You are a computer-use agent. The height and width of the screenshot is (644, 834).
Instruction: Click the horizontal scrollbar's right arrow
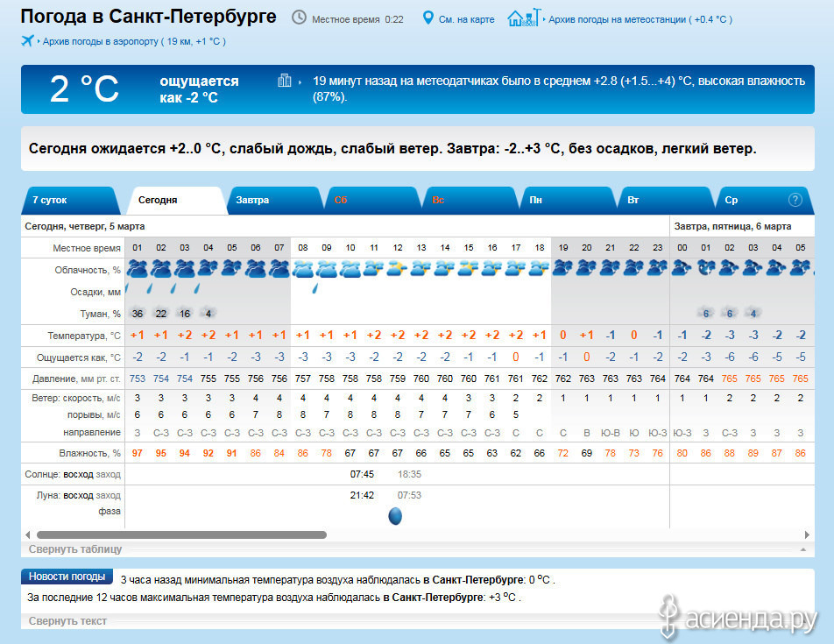point(807,534)
